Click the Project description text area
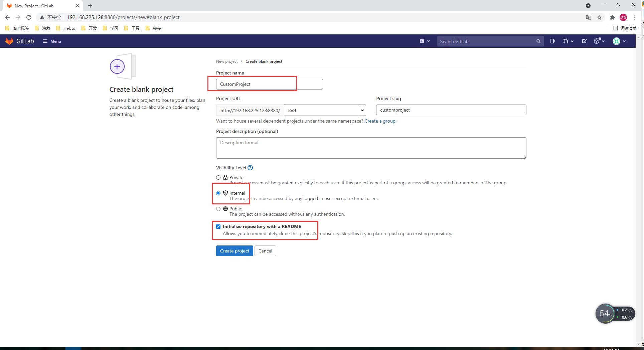Screen dimensions: 644x350 [371, 148]
